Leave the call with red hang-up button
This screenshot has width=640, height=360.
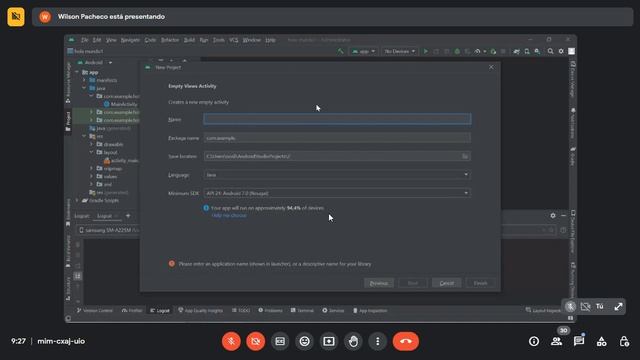tap(406, 341)
